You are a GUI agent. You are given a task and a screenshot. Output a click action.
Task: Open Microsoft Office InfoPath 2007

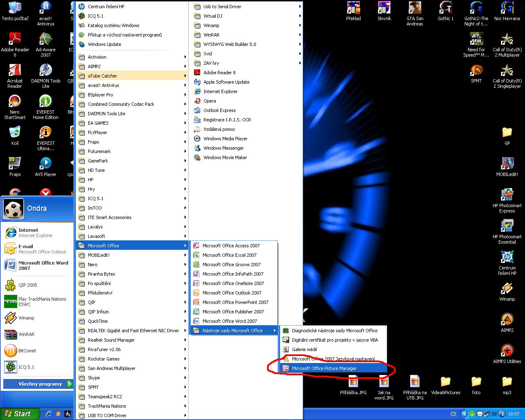coord(233,274)
